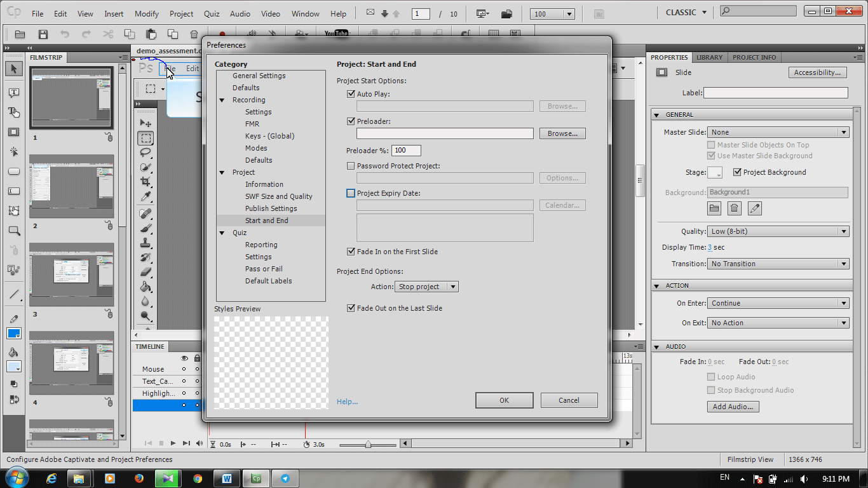
Task: Click the Delete trash icon in main toolbar
Action: 194,34
